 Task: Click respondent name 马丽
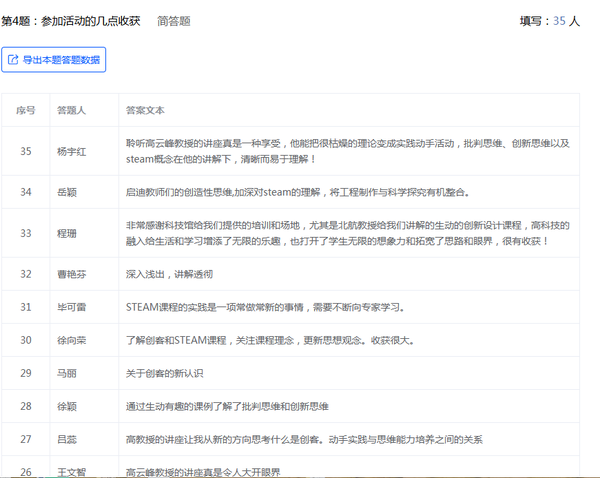click(x=67, y=373)
